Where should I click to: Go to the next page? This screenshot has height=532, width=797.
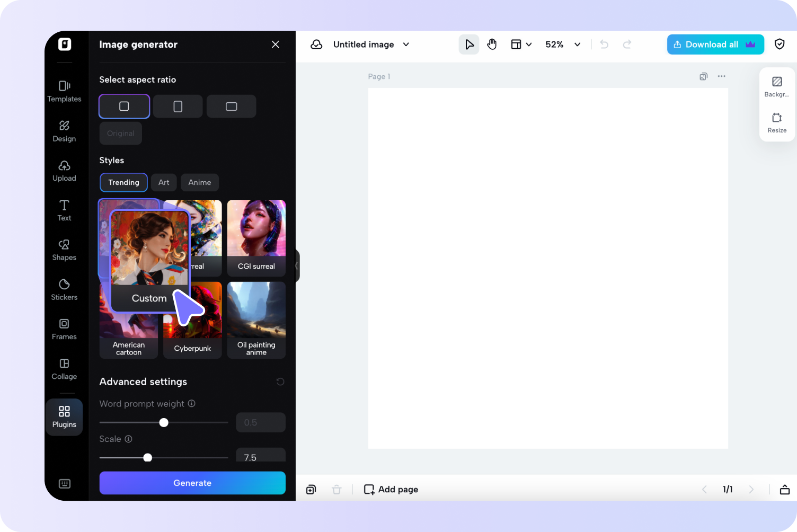click(751, 490)
